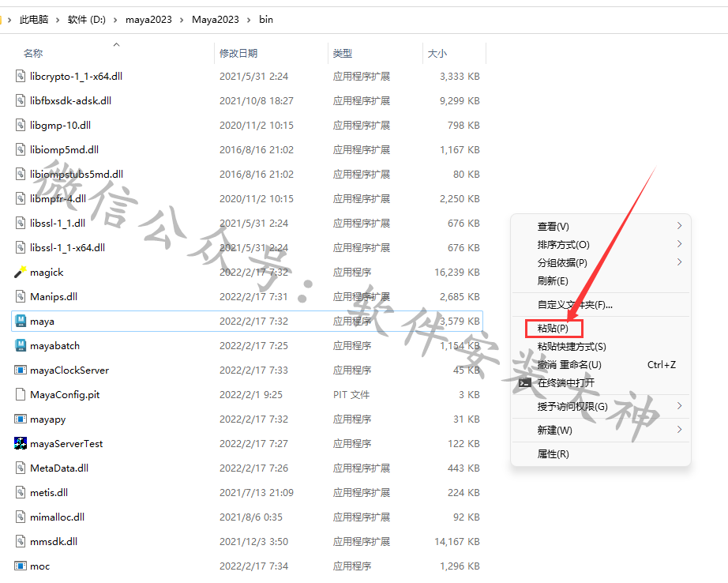Click the libgmp-10.dll file icon
728x583 pixels.
tap(21, 125)
